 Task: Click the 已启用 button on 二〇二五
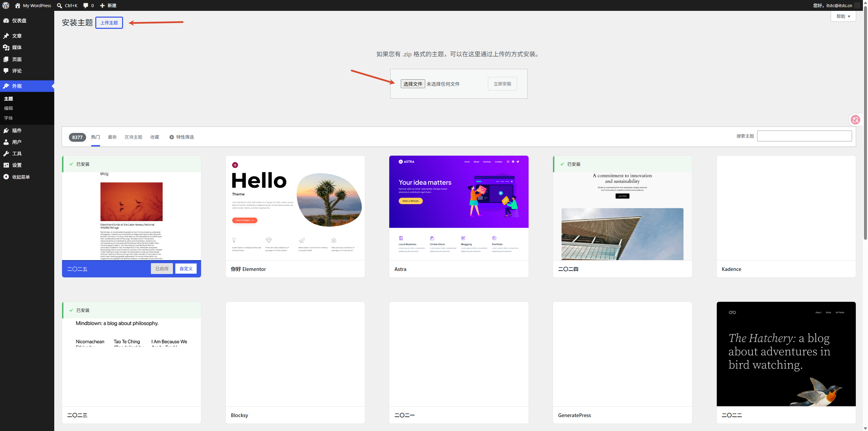click(x=162, y=269)
